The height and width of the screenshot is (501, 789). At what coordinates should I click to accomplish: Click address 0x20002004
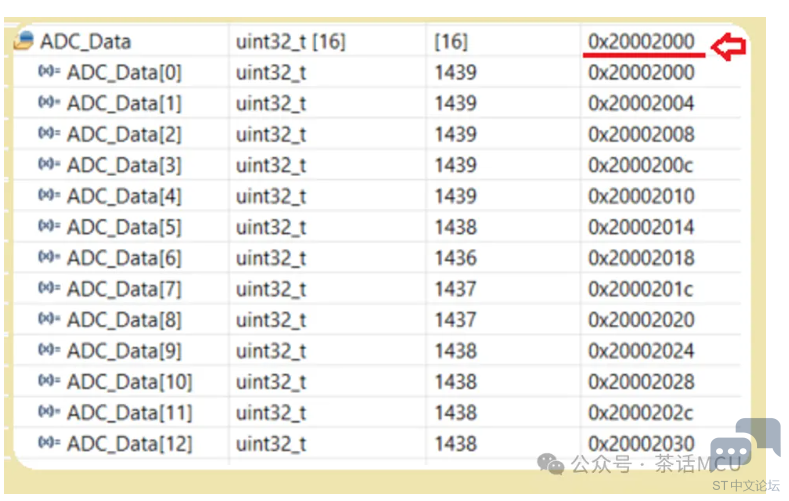coord(641,104)
